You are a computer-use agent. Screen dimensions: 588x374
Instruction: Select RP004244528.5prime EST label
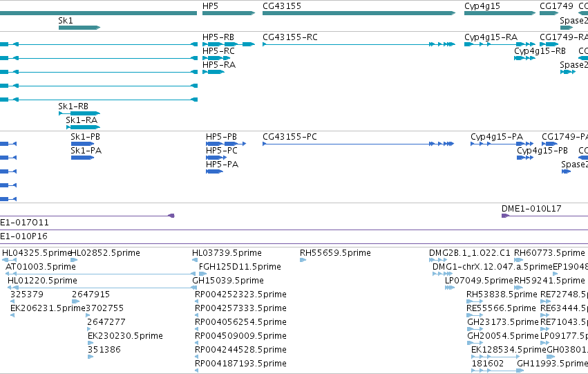point(240,350)
